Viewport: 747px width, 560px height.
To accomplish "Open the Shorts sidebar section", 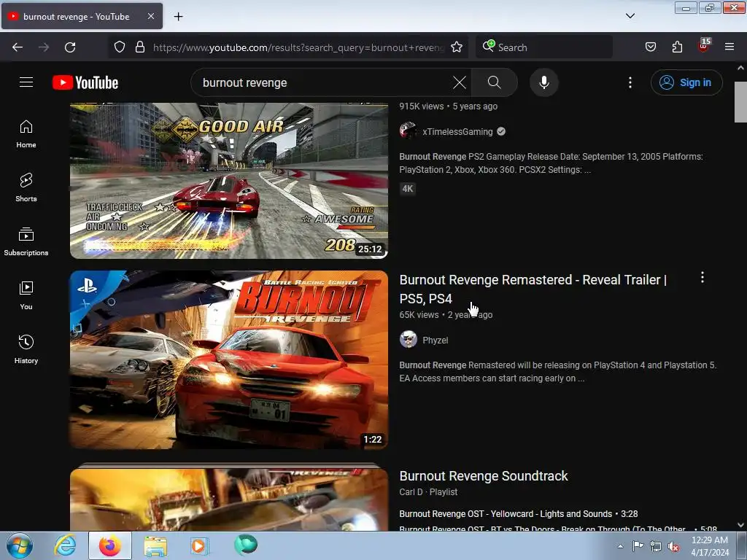I will click(x=26, y=187).
